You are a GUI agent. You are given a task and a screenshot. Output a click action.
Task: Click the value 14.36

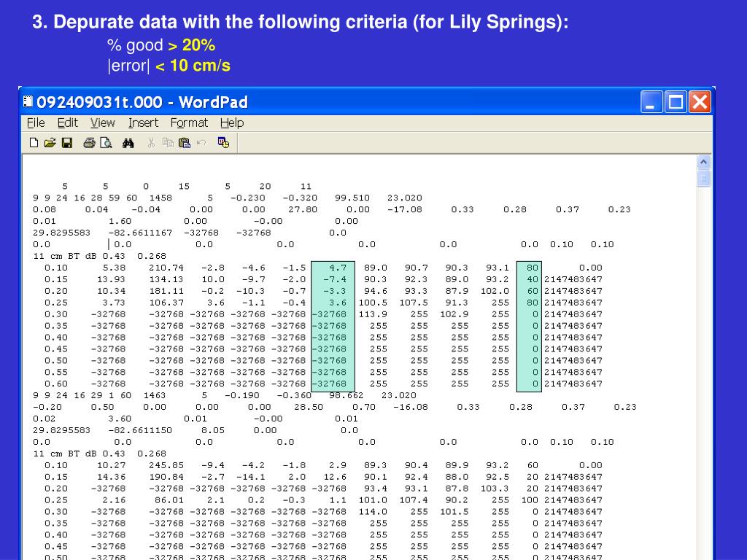click(x=111, y=477)
